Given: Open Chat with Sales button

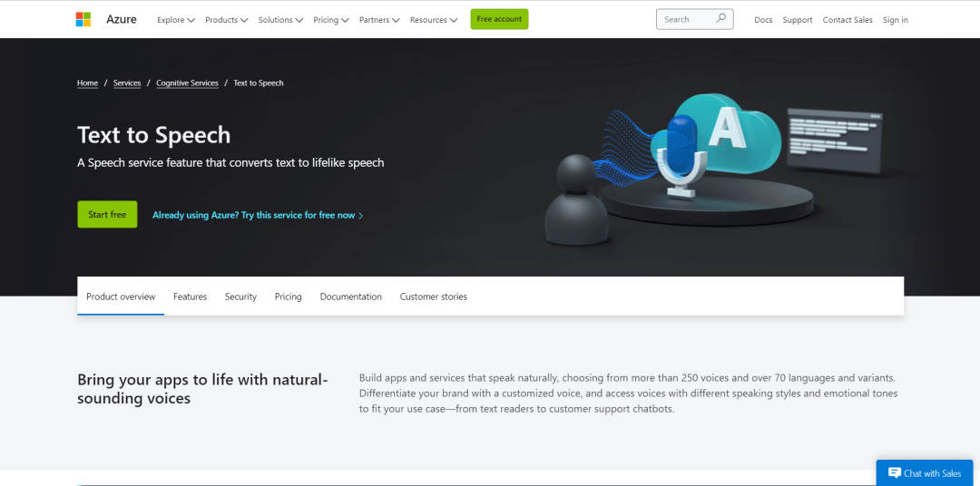Looking at the screenshot, I should pyautogui.click(x=925, y=473).
